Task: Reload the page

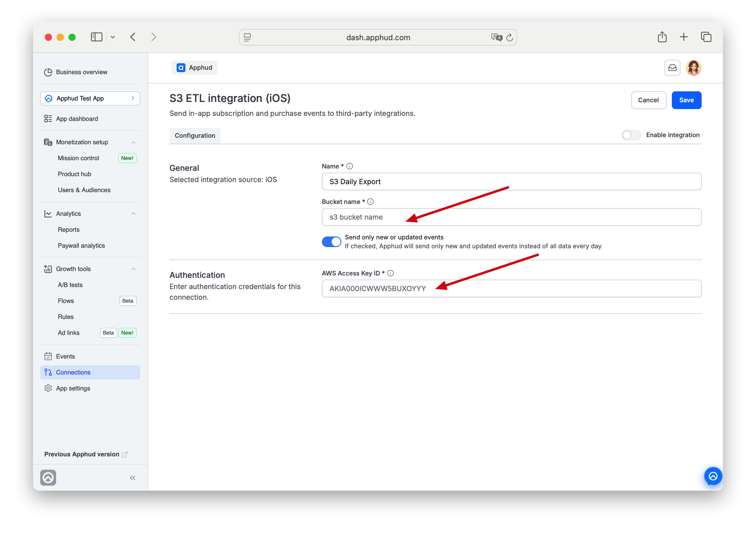Action: click(510, 38)
